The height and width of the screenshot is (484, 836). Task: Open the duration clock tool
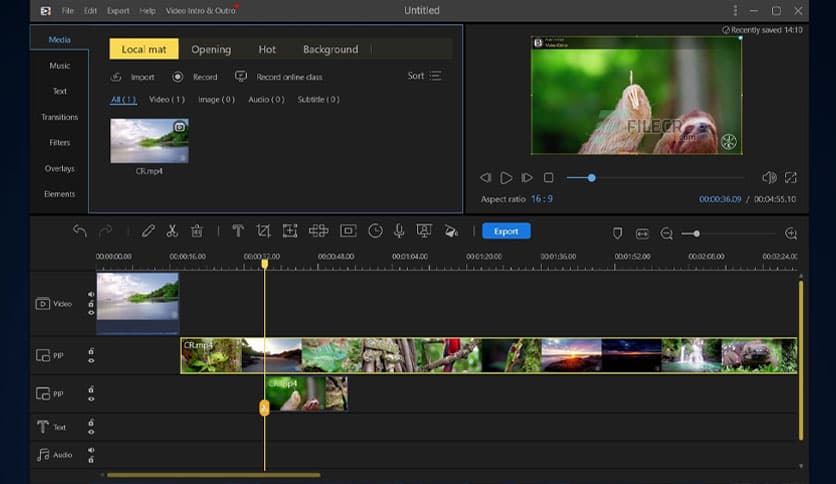point(375,231)
